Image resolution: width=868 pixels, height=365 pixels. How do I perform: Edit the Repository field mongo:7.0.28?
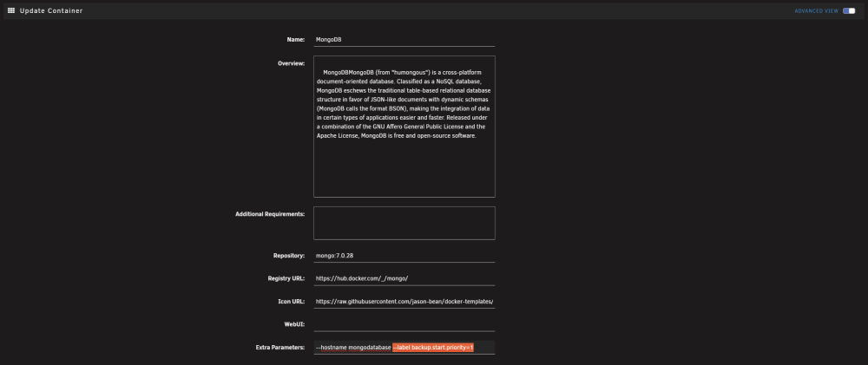click(x=404, y=256)
